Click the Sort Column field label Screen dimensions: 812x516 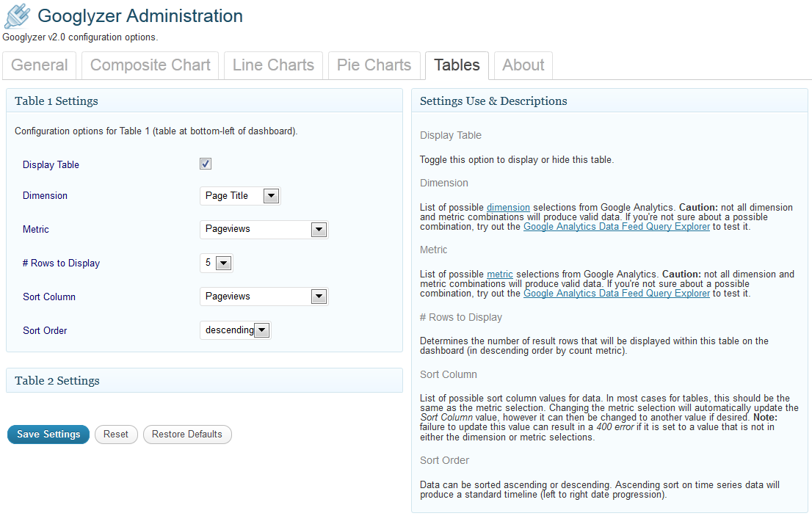pyautogui.click(x=49, y=297)
